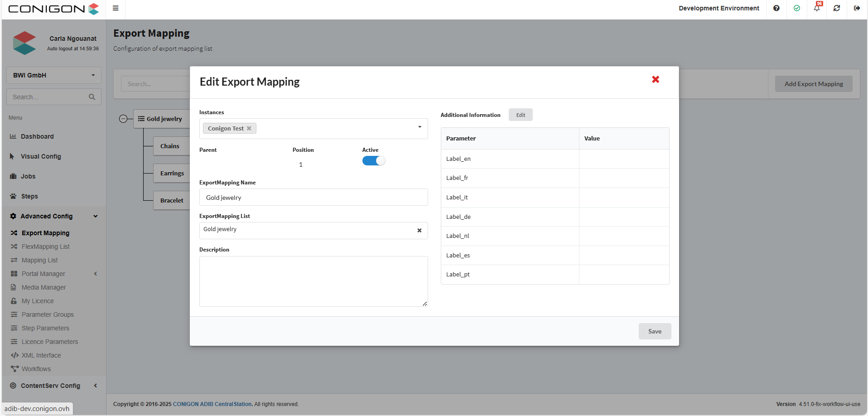This screenshot has height=416, width=868.
Task: Click the Save button
Action: (x=655, y=331)
